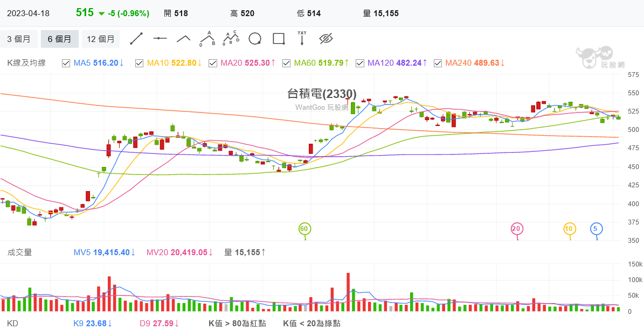Select the circle drawing tool

[255, 39]
